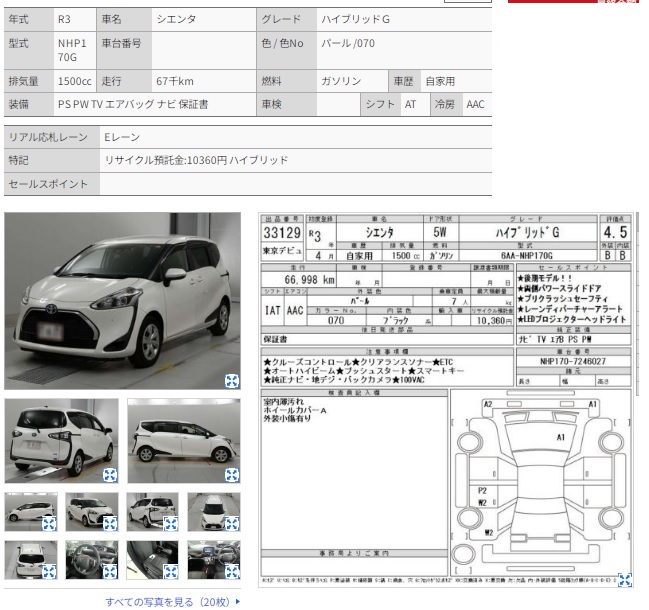This screenshot has height=610, width=649.
Task: Select the 自家用 vehicle history value
Action: click(x=457, y=81)
